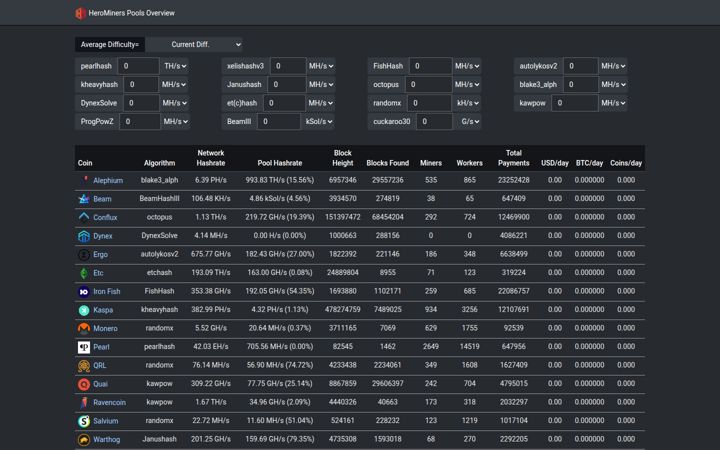Open the Iron Fish pool link
The width and height of the screenshot is (720, 450).
pyautogui.click(x=107, y=291)
